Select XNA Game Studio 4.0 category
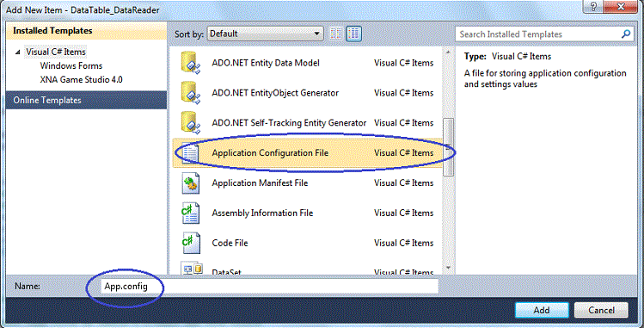The width and height of the screenshot is (644, 328). pos(81,80)
